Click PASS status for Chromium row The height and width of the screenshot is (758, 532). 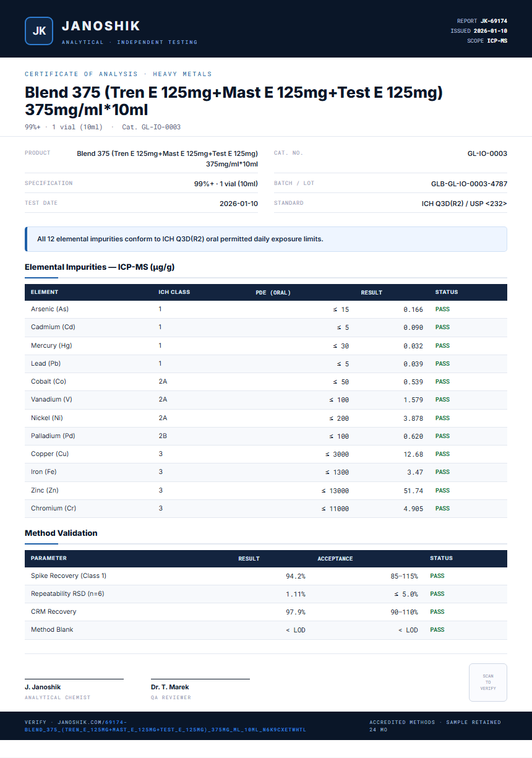[442, 509]
